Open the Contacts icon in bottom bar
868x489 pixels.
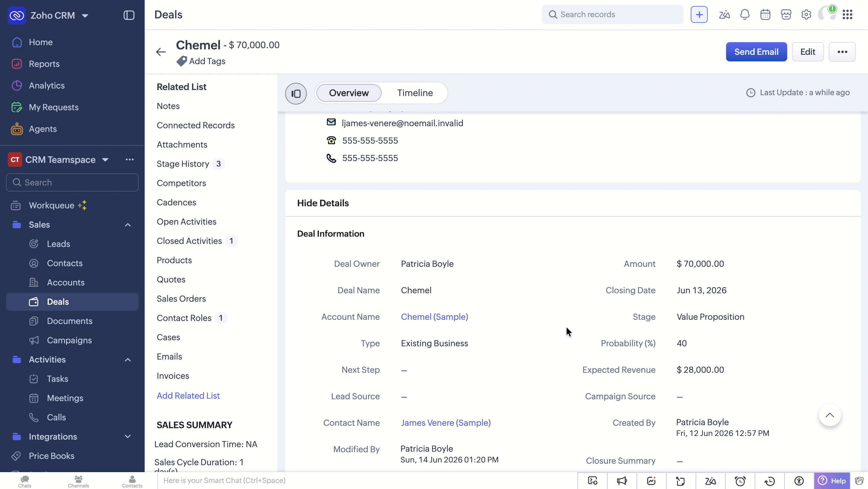point(132,481)
